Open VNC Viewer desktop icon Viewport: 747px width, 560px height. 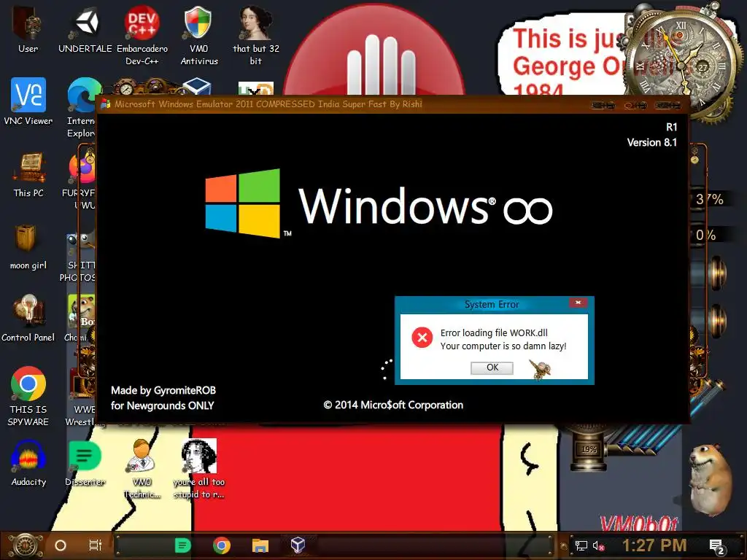coord(28,101)
